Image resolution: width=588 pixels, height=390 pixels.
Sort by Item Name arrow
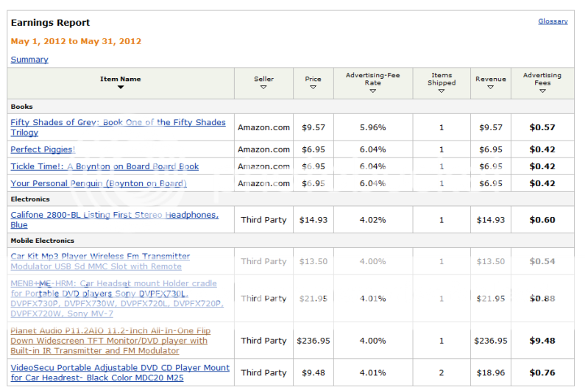[121, 87]
